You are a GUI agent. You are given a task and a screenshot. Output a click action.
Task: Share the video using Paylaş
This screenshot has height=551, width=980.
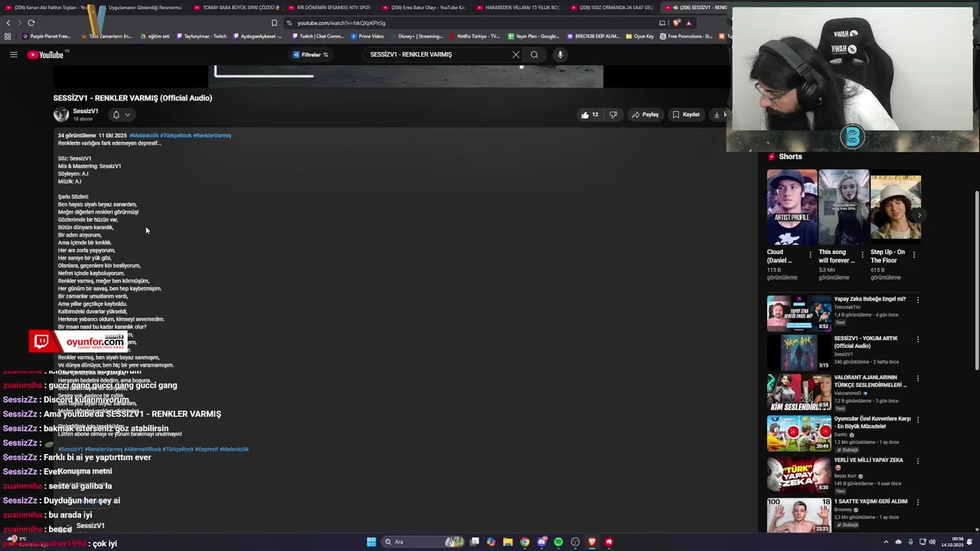click(x=645, y=115)
